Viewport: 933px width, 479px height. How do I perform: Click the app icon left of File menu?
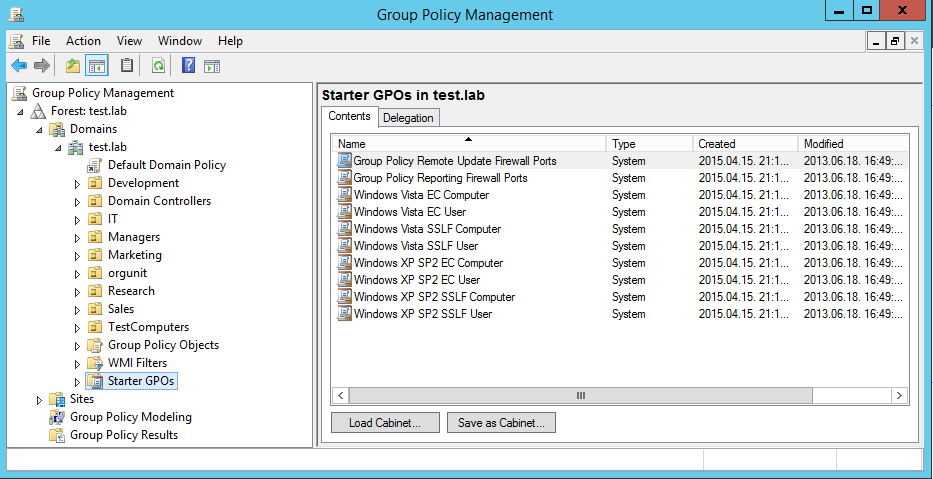click(x=17, y=41)
